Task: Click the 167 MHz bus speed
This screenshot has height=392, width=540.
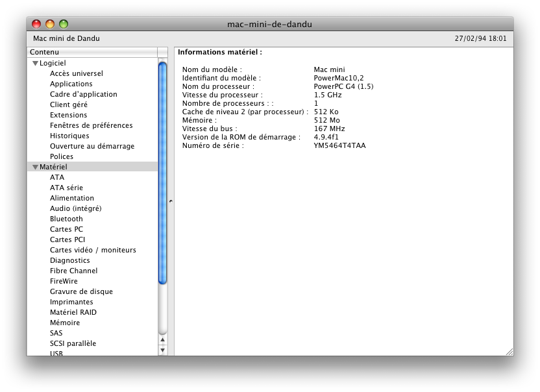Action: (329, 129)
